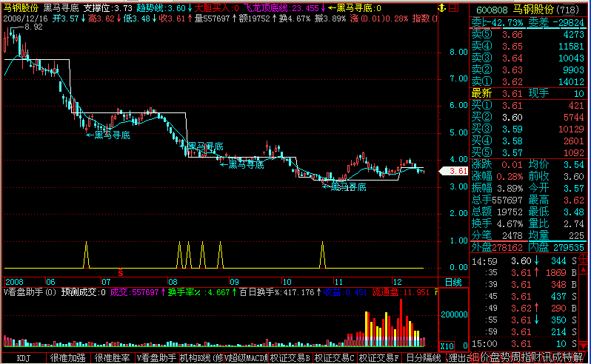Open the 日分隔线 tab
The height and width of the screenshot is (364, 591).
(424, 358)
